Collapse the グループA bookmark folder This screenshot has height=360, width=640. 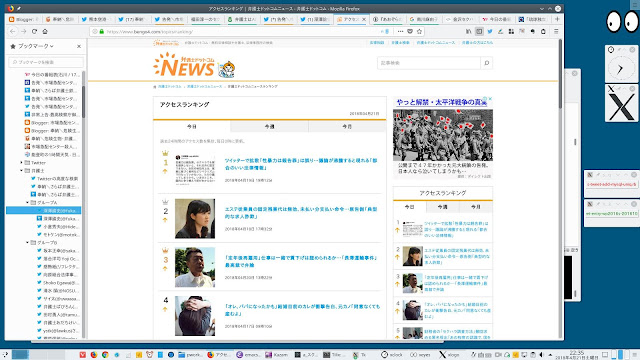(x=27, y=202)
